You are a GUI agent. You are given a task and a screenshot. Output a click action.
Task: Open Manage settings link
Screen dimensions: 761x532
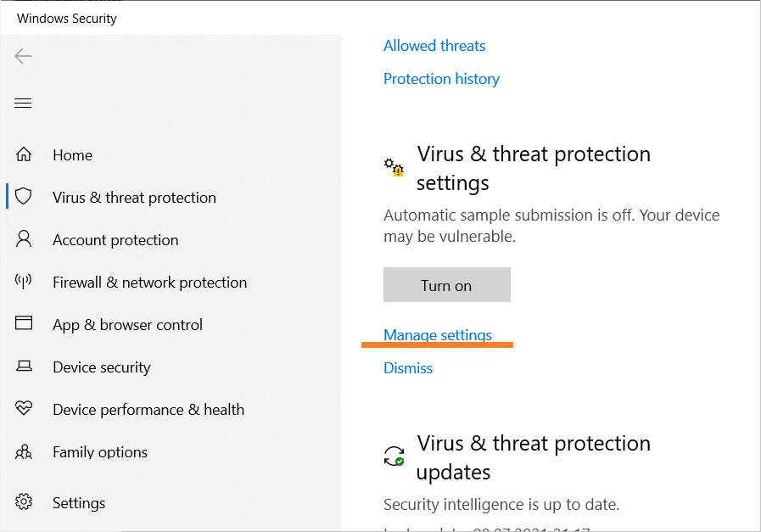pyautogui.click(x=438, y=335)
